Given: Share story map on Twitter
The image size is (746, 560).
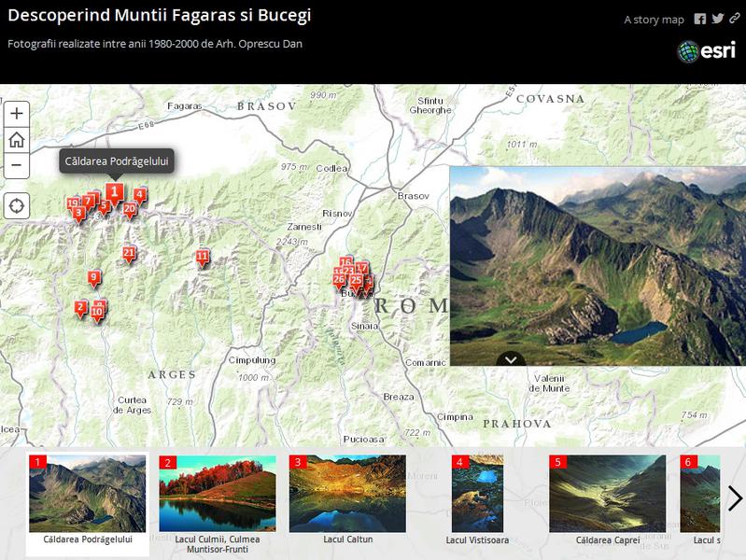Looking at the screenshot, I should [x=717, y=19].
